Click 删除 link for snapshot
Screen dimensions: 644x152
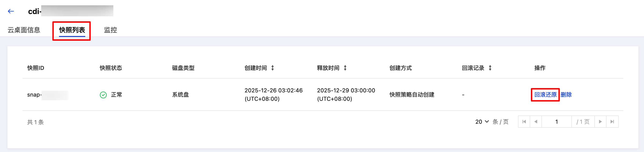566,95
